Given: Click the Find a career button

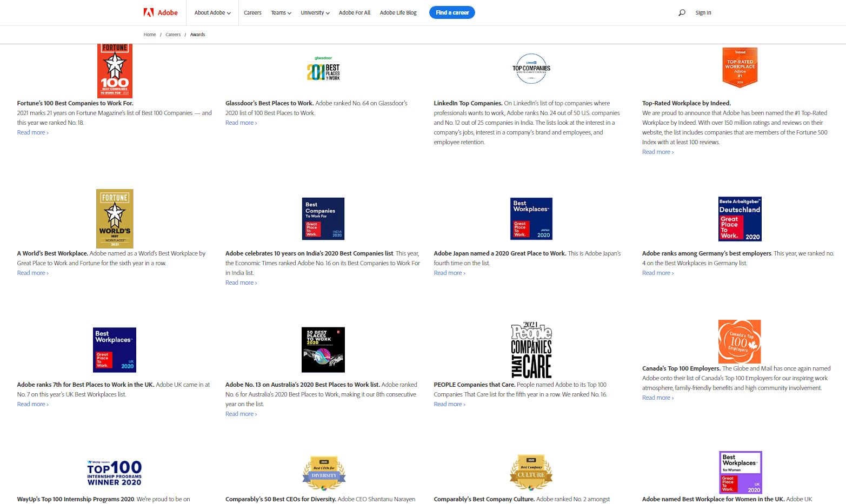Looking at the screenshot, I should pos(452,12).
